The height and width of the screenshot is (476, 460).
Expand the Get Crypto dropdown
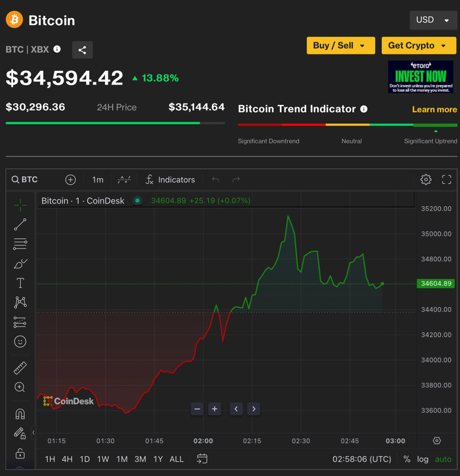coord(417,45)
